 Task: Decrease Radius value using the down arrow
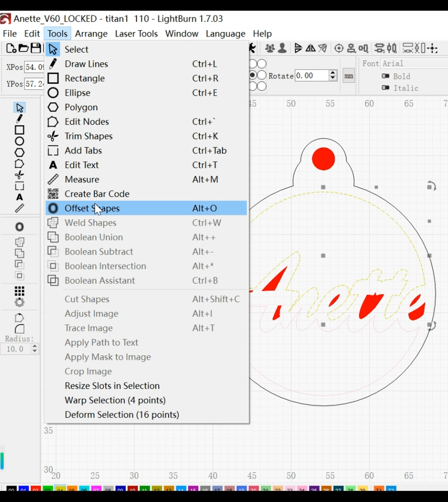click(x=34, y=351)
